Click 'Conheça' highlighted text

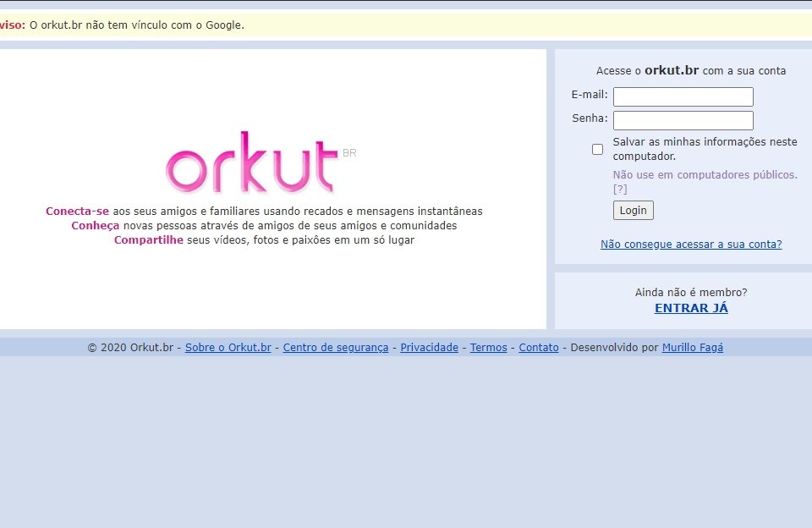[x=96, y=225]
